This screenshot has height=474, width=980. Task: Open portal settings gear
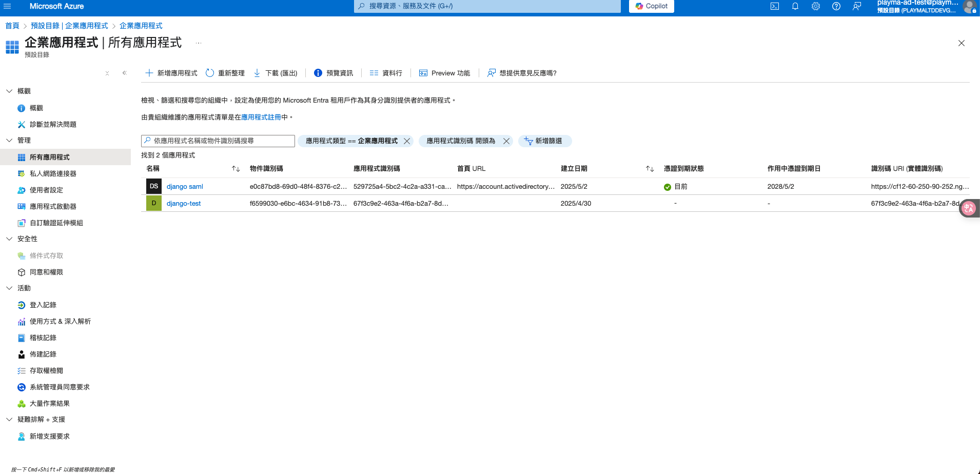[816, 6]
